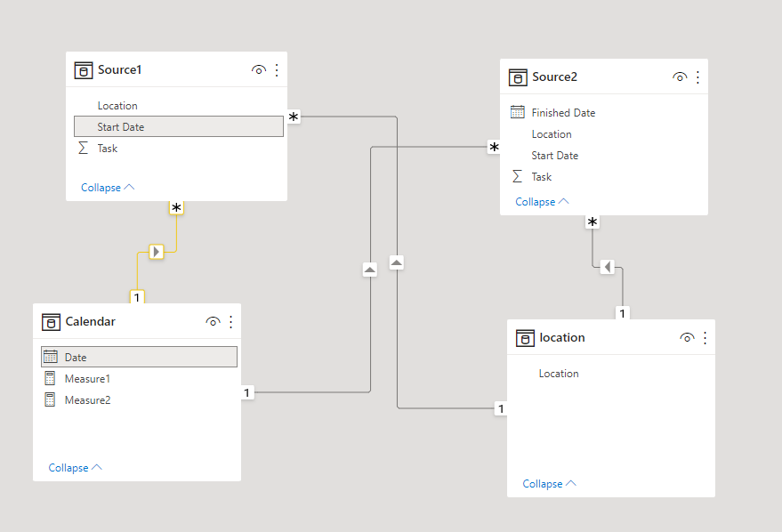Toggle visibility of the Calendar table
Viewport: 782px width, 532px height.
213,321
